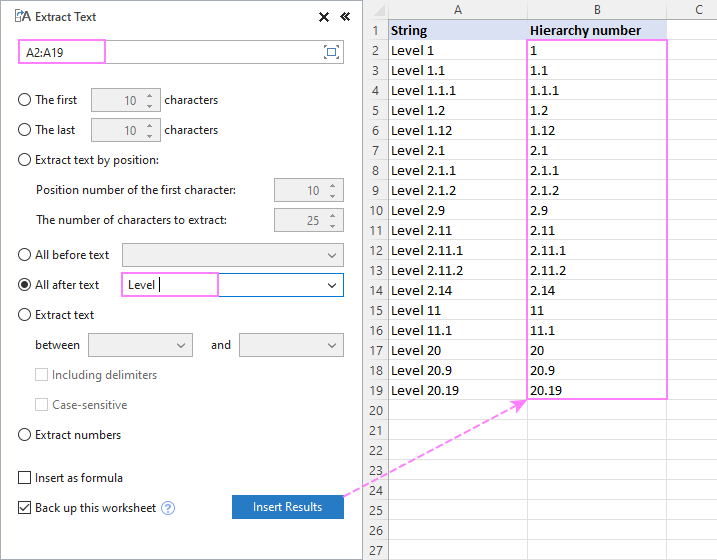Image resolution: width=717 pixels, height=560 pixels.
Task: Increase first character position spinner
Action: tap(332, 185)
